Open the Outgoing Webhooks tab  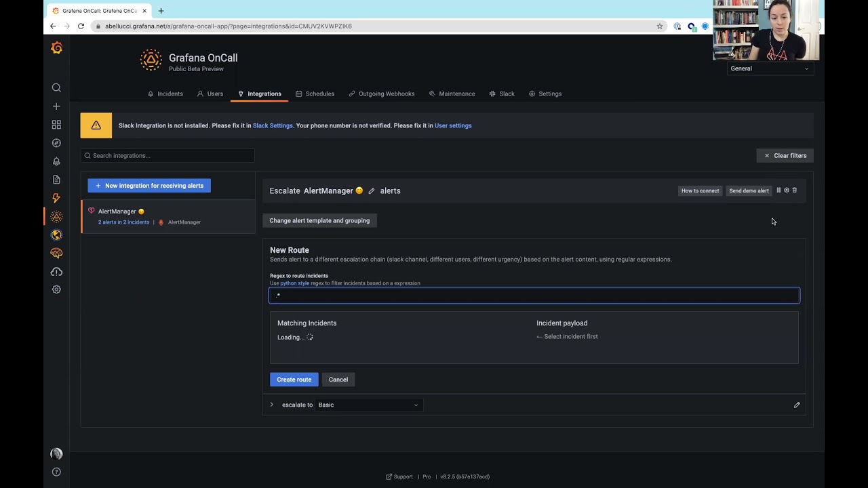(x=382, y=94)
